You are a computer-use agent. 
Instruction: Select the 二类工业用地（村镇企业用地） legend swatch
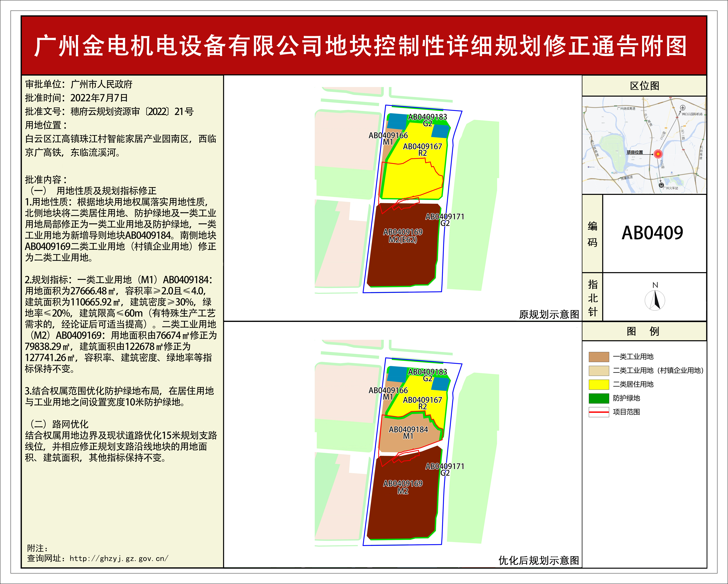tap(599, 371)
